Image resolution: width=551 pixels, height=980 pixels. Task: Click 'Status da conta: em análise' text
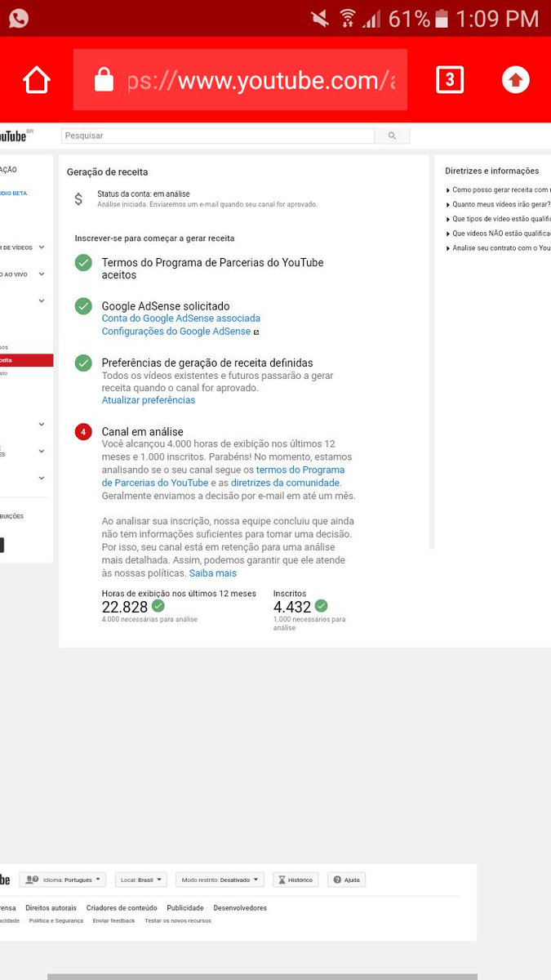(x=144, y=194)
